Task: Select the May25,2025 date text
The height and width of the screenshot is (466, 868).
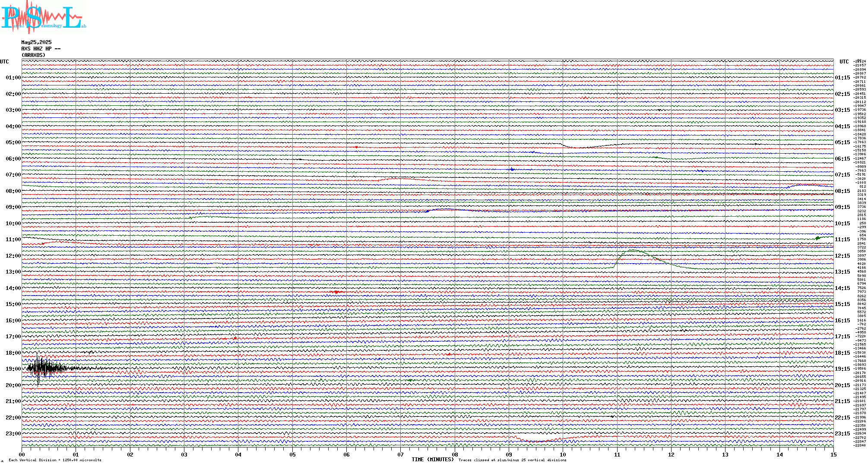Action: click(36, 42)
